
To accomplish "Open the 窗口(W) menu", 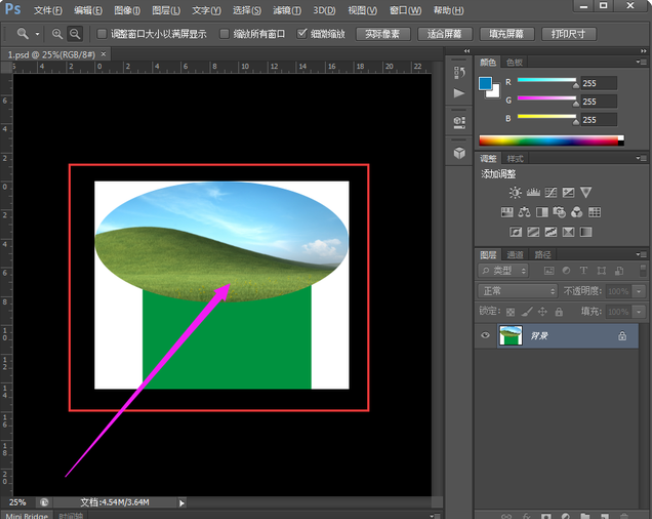I will point(405,10).
